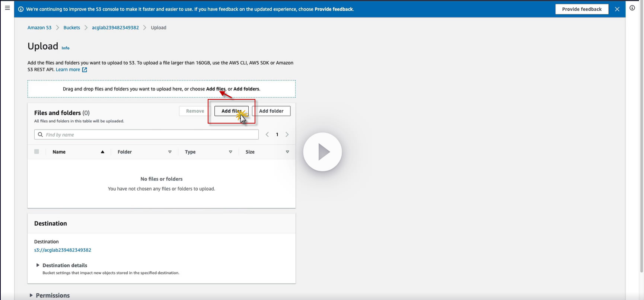Open the Learn more link
The height and width of the screenshot is (300, 644).
[68, 70]
